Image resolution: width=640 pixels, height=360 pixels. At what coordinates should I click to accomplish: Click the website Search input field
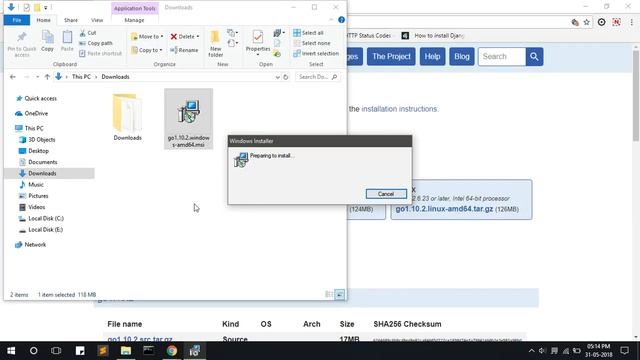pos(502,57)
